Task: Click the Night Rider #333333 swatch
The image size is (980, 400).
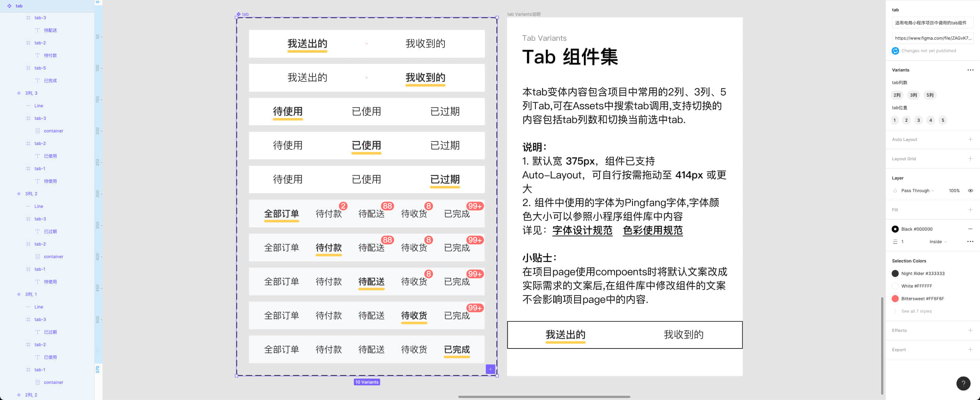Action: click(895, 273)
